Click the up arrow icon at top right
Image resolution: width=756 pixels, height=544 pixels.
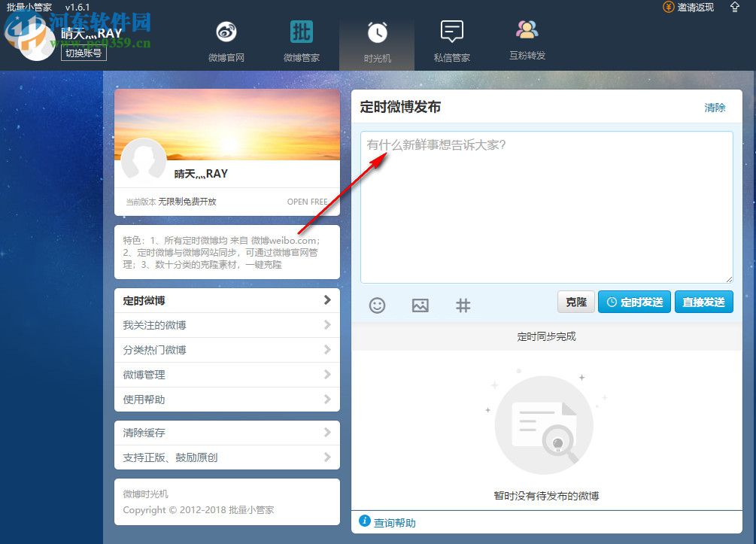[734, 7]
